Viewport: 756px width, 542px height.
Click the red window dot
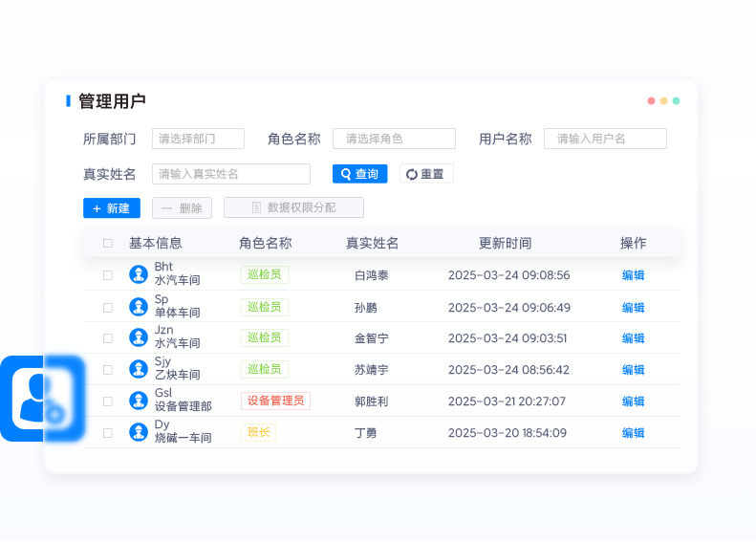click(651, 100)
